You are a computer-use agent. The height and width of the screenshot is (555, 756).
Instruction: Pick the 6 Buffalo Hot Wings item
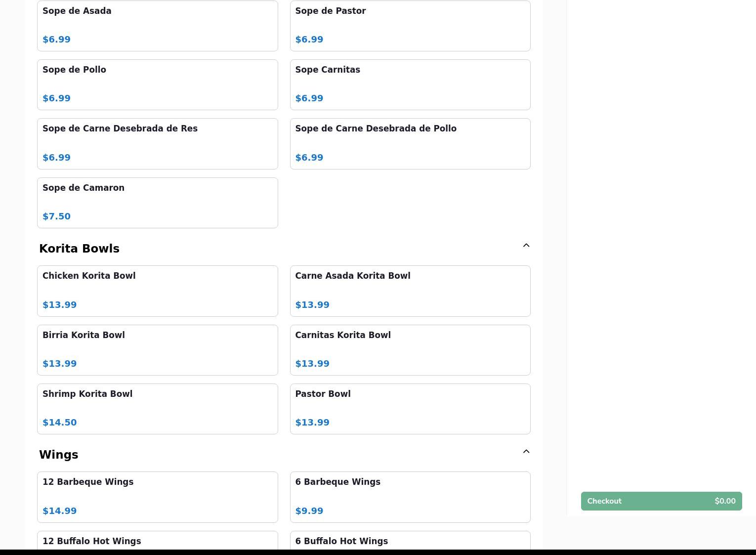[x=410, y=540]
